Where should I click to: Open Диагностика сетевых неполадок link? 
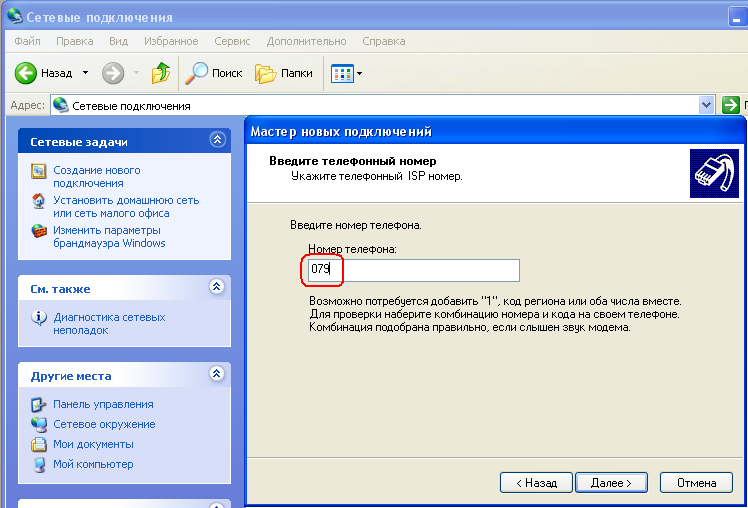coord(109,323)
